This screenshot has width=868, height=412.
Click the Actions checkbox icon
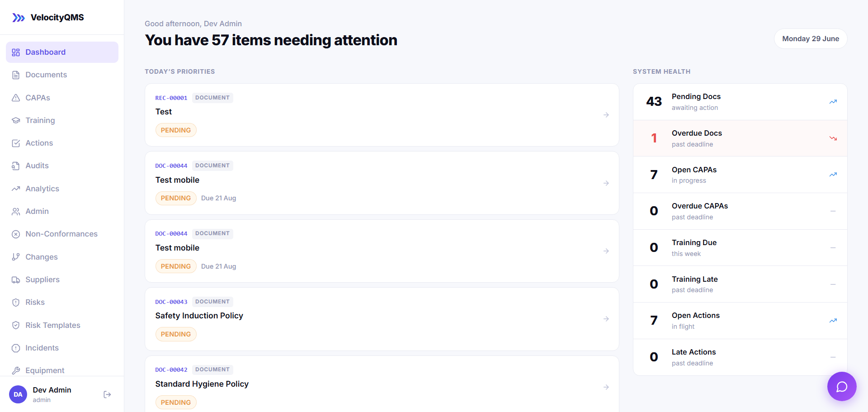pos(16,143)
